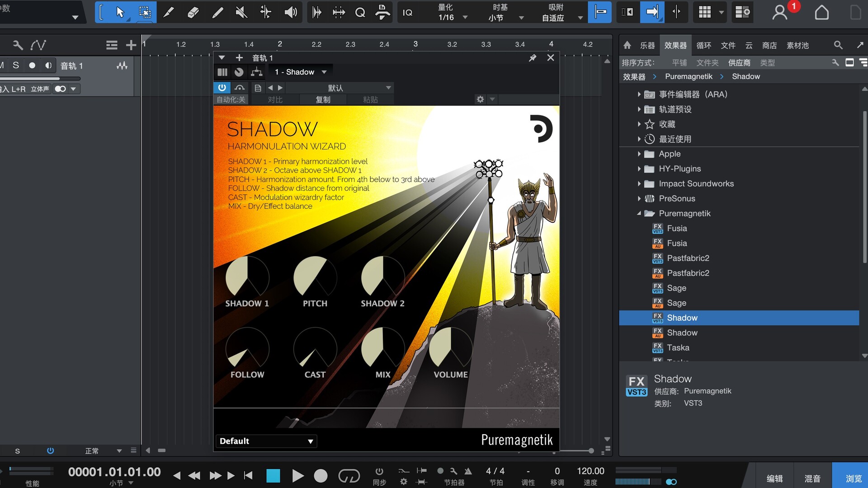Viewport: 868px width, 488px height.
Task: Open metronome settings icon
Action: 453,471
